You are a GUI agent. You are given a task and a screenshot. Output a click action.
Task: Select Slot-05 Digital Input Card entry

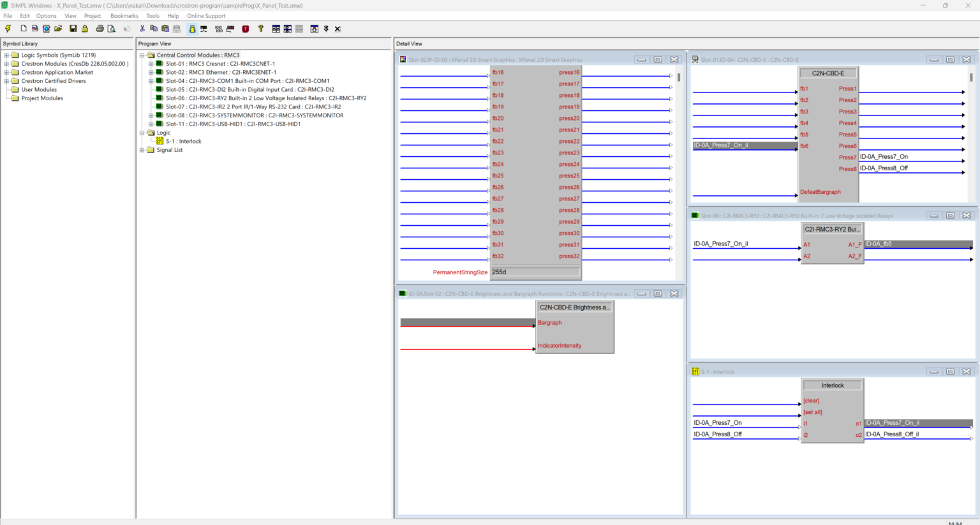[249, 90]
